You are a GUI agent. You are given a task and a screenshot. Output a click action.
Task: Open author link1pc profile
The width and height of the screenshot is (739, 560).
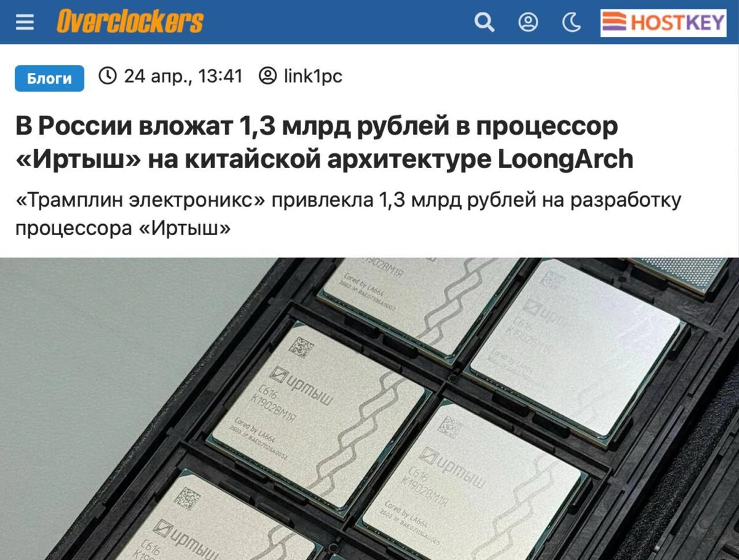[x=313, y=76]
